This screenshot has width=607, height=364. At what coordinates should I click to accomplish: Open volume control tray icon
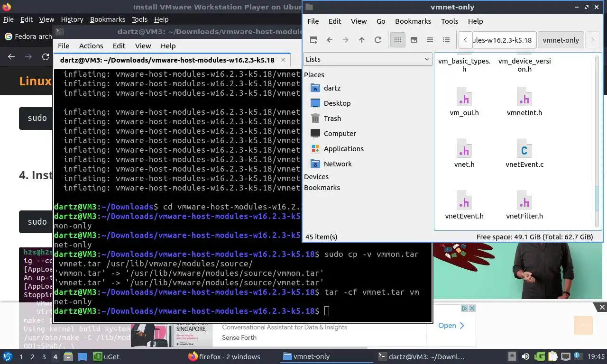tap(526, 357)
